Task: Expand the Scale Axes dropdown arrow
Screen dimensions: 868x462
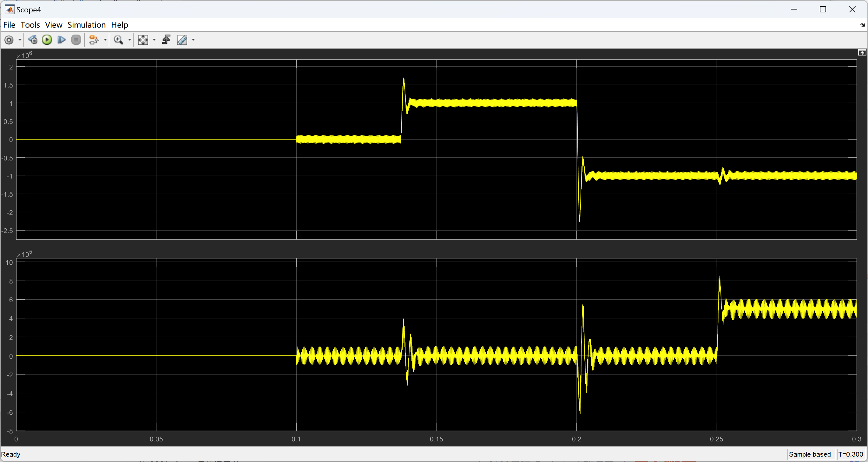Action: tap(154, 40)
